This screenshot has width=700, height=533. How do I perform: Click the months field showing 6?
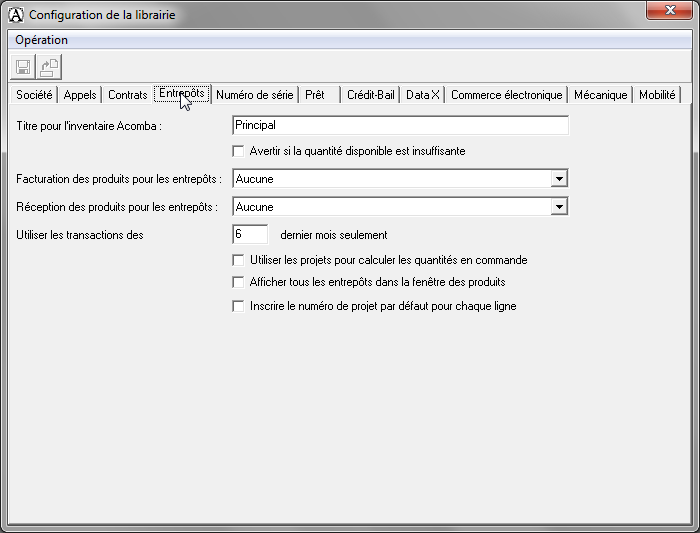pos(249,234)
